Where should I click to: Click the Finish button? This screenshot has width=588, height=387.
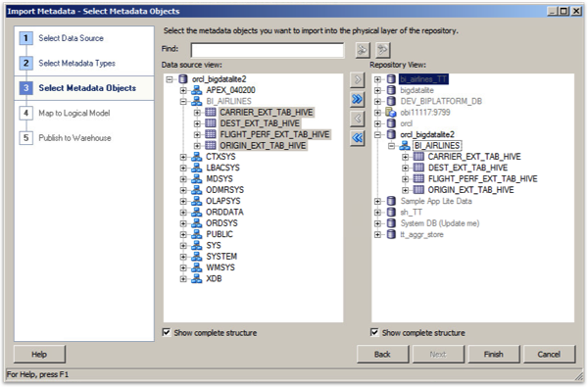(493, 354)
